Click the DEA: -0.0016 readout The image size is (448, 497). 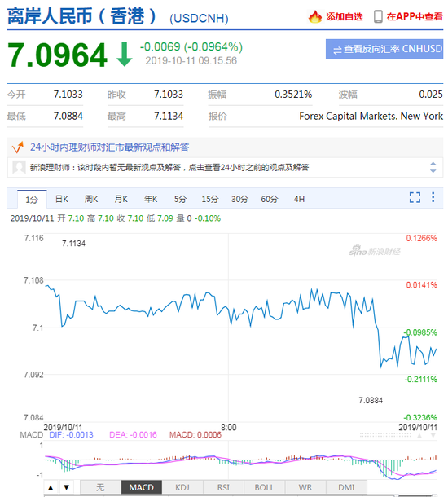point(133,434)
